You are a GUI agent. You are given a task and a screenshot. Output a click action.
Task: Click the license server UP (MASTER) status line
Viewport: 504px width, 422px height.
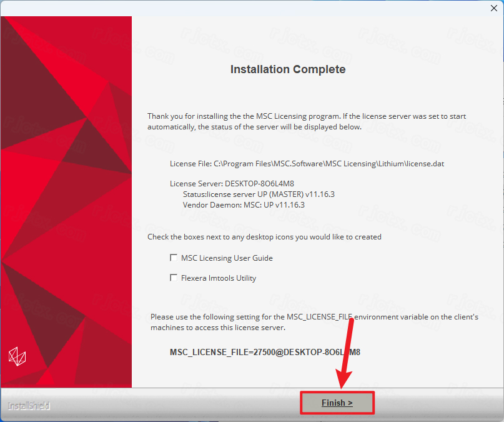259,194
